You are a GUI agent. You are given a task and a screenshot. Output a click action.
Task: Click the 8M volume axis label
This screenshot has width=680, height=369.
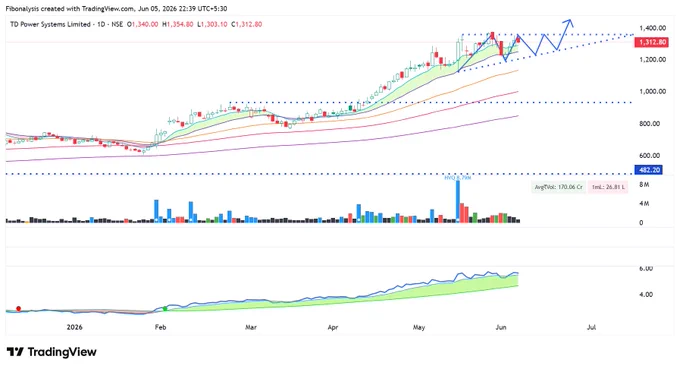click(644, 185)
